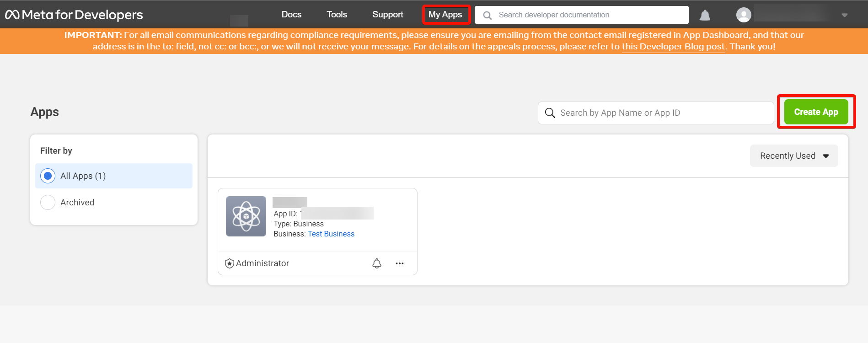
Task: Select the All Apps (1) radio filter
Action: point(48,176)
